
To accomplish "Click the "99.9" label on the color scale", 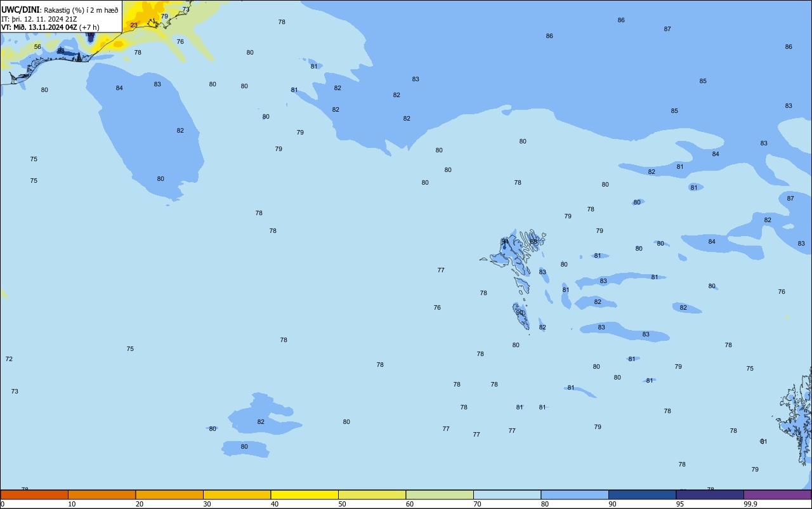I will [x=750, y=504].
